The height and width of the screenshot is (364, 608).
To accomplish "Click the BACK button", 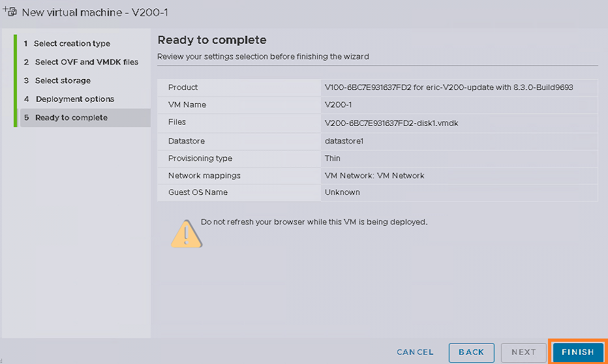I will pyautogui.click(x=472, y=352).
